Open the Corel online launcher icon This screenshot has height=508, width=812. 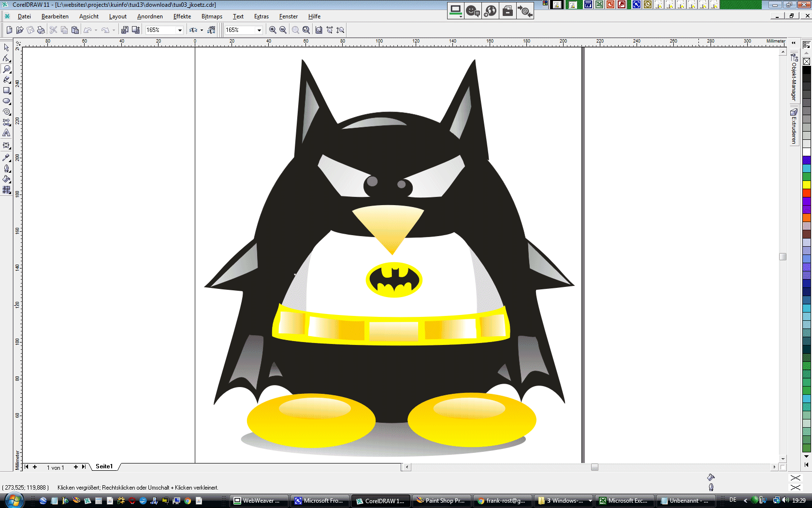tap(211, 30)
